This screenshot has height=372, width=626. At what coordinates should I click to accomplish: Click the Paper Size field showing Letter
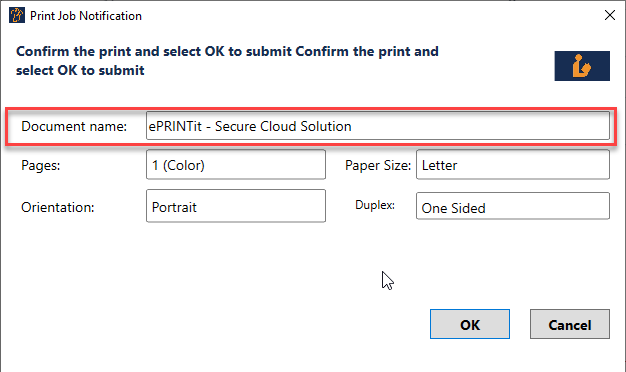pos(513,164)
